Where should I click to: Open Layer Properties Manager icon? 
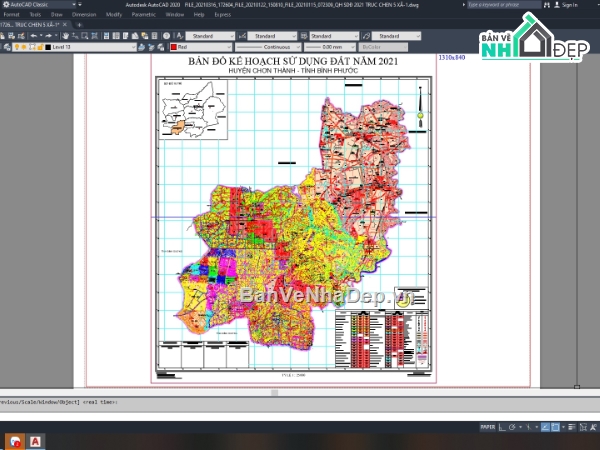pos(5,47)
